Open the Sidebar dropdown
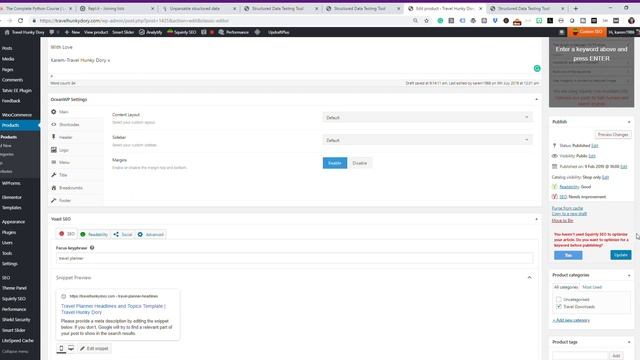 click(x=427, y=140)
